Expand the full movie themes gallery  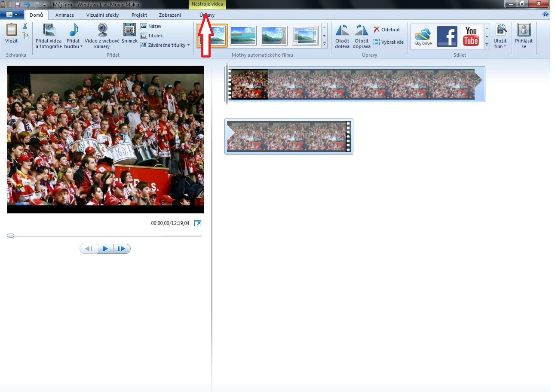pyautogui.click(x=324, y=44)
